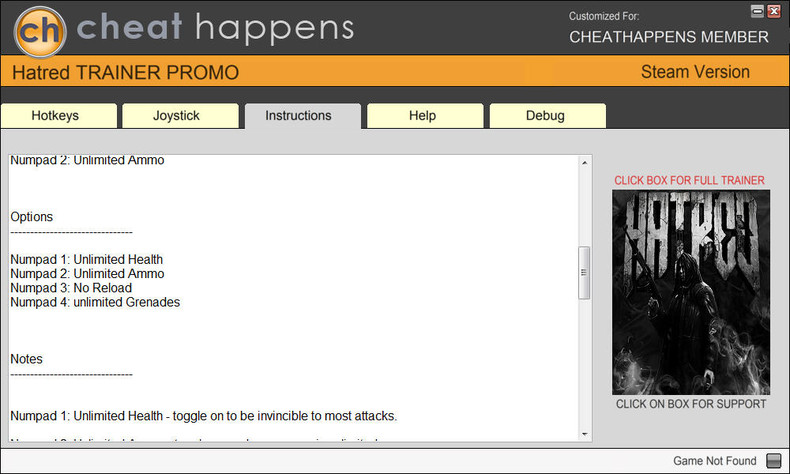
Task: Close the trainer window
Action: (x=774, y=11)
